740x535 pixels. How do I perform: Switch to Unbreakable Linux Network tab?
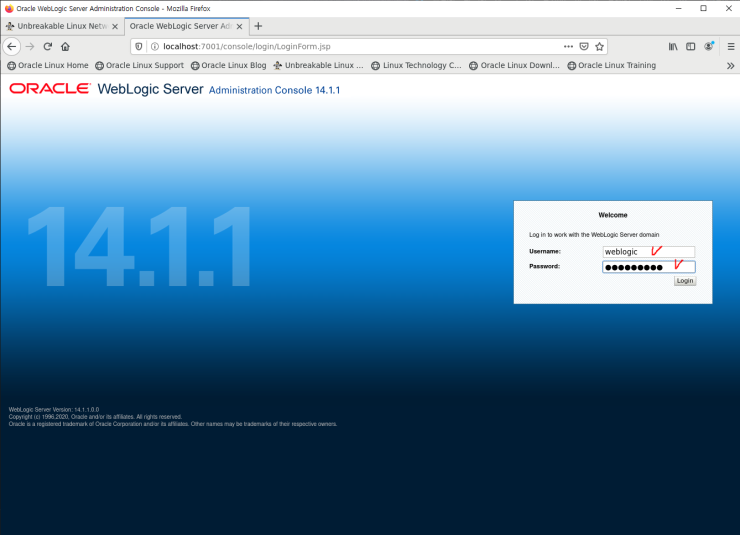62,26
